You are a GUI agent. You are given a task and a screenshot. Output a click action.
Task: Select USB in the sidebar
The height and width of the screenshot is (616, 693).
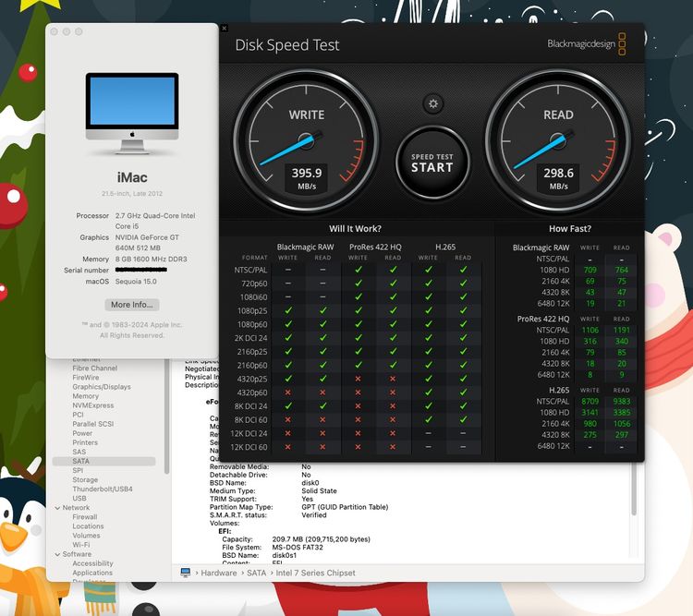pos(79,498)
